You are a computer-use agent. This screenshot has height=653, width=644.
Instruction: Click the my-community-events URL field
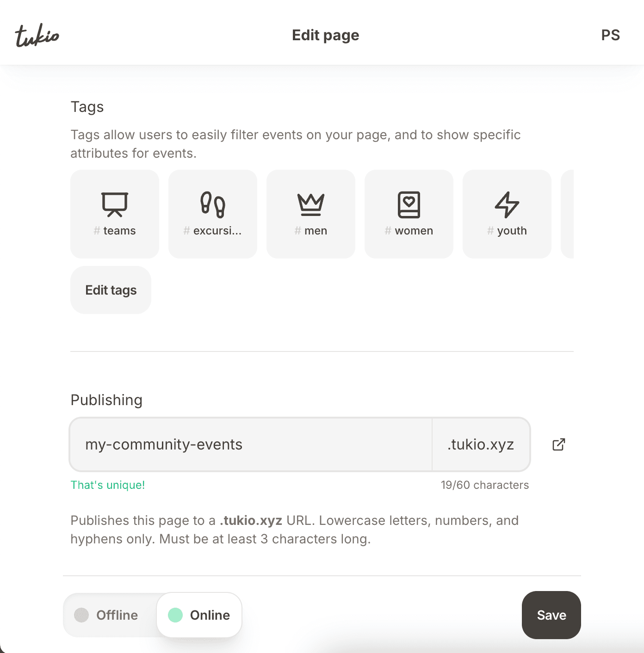point(250,444)
